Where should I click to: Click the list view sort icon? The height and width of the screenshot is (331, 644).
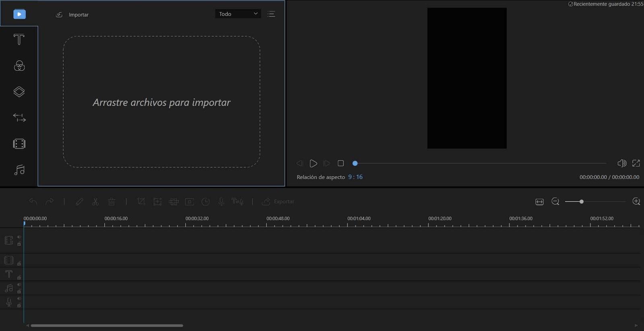pyautogui.click(x=271, y=14)
